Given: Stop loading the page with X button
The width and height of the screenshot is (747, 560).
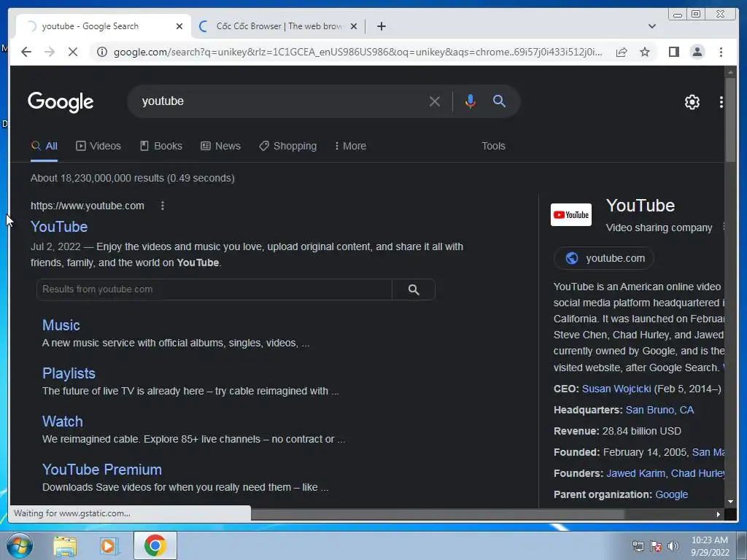Looking at the screenshot, I should 73,52.
